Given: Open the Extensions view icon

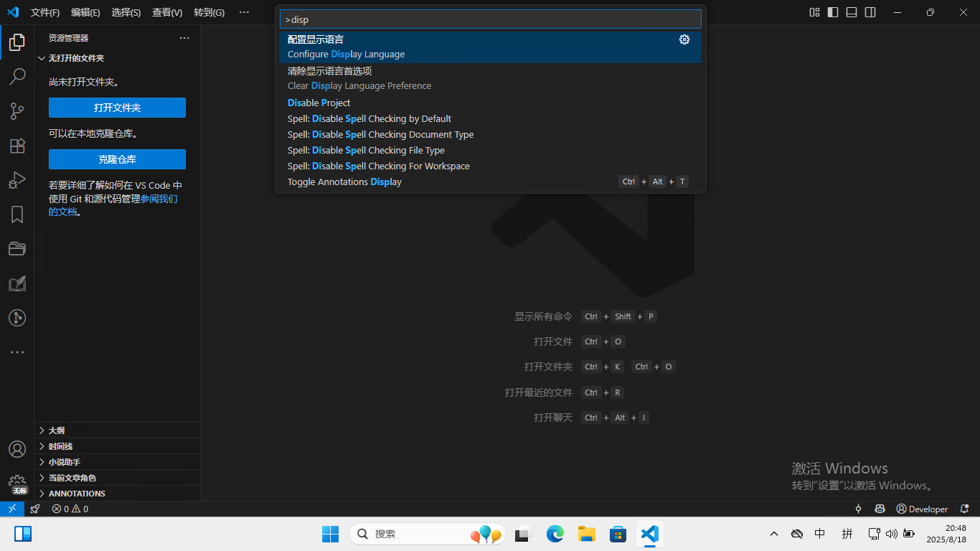Looking at the screenshot, I should click(17, 146).
